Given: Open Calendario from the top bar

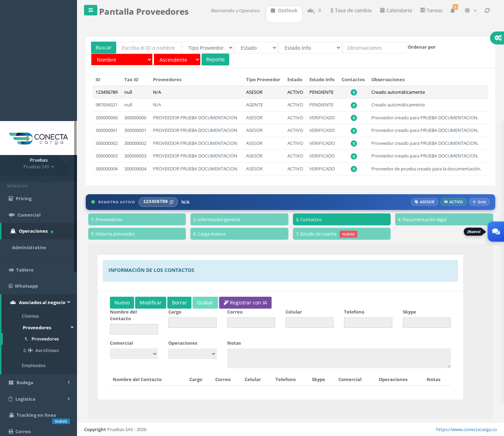Looking at the screenshot, I should (x=396, y=10).
